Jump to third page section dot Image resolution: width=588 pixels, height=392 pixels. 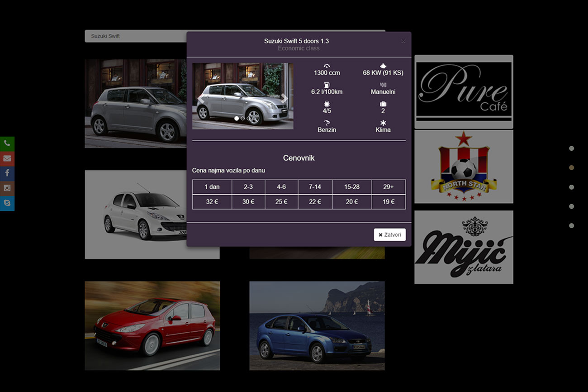tap(571, 187)
